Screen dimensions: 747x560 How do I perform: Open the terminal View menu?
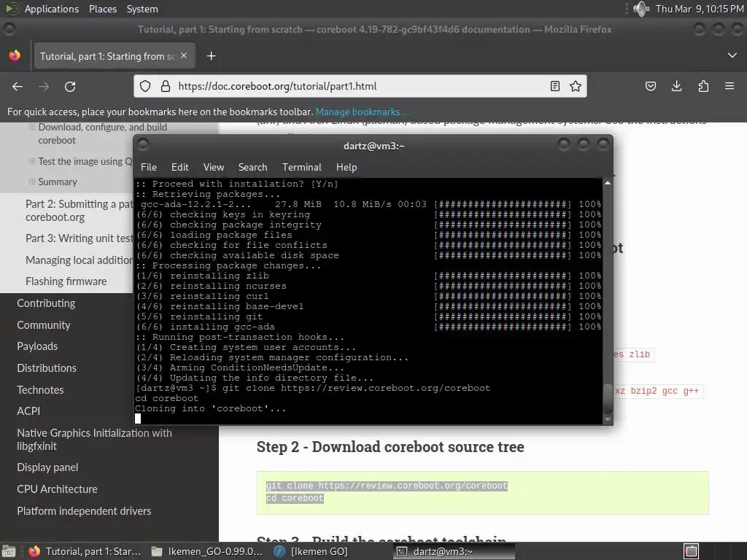214,167
